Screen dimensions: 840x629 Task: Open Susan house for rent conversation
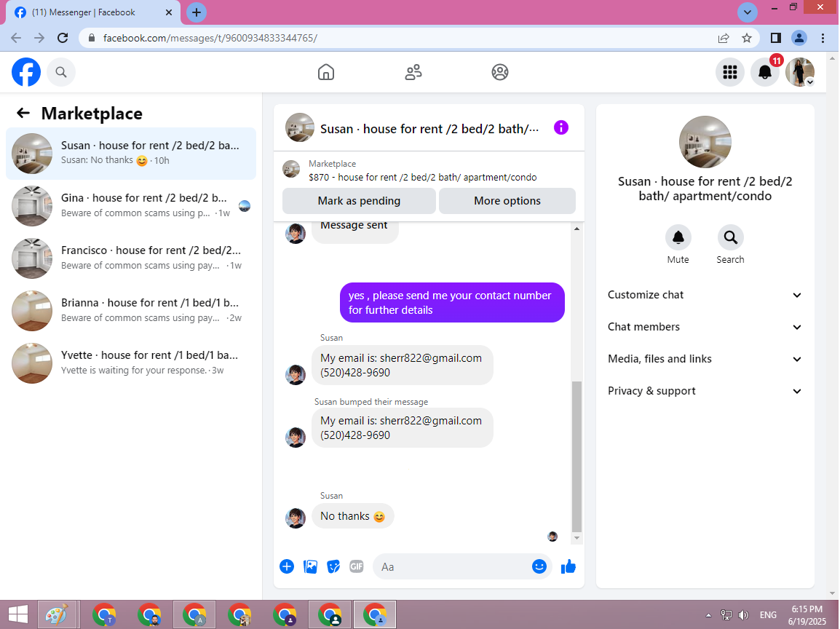pyautogui.click(x=131, y=153)
